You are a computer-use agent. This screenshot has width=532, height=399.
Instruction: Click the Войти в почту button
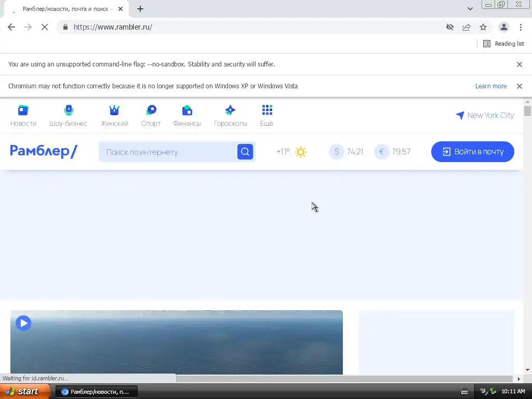473,152
